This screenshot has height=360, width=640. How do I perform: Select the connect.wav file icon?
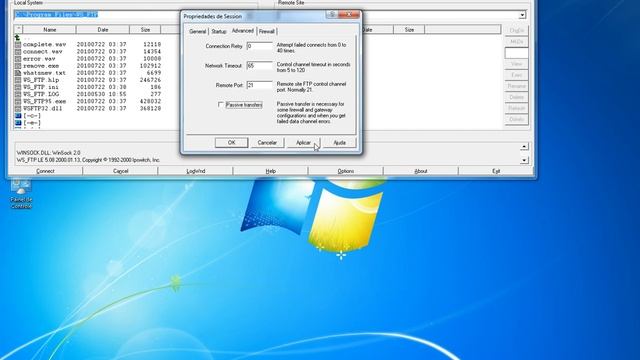pyautogui.click(x=18, y=51)
